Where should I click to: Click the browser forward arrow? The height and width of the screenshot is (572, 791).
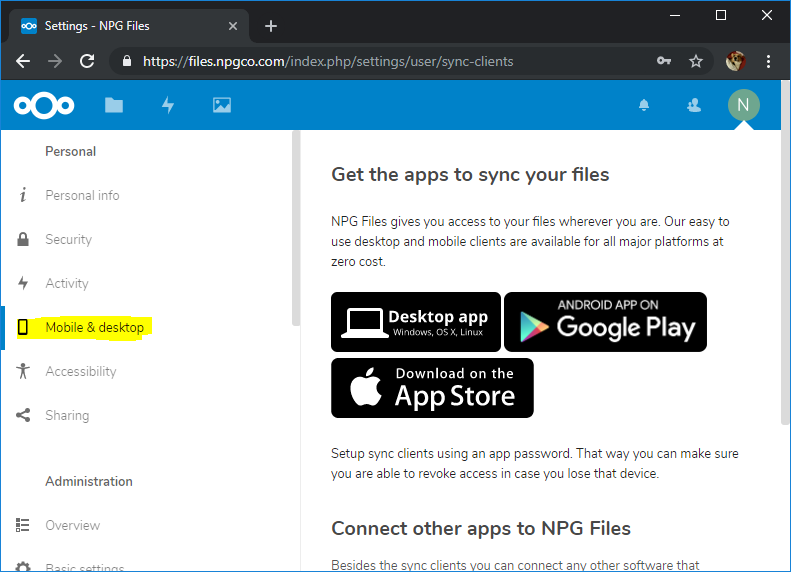click(55, 62)
